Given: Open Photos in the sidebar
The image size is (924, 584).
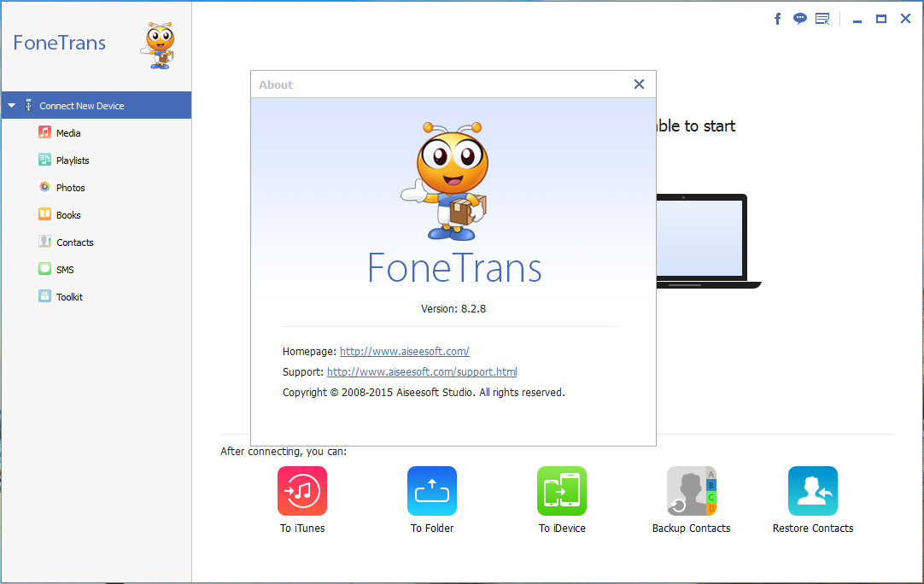Looking at the screenshot, I should click(x=70, y=188).
